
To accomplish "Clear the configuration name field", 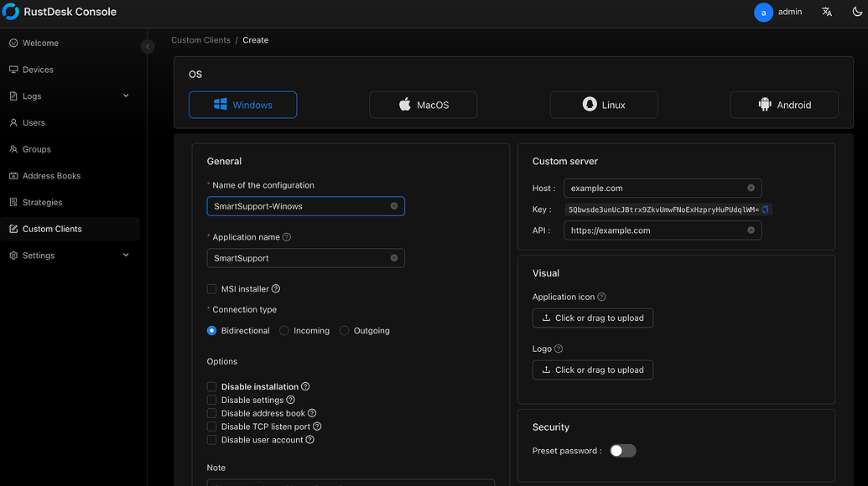I will click(x=393, y=206).
